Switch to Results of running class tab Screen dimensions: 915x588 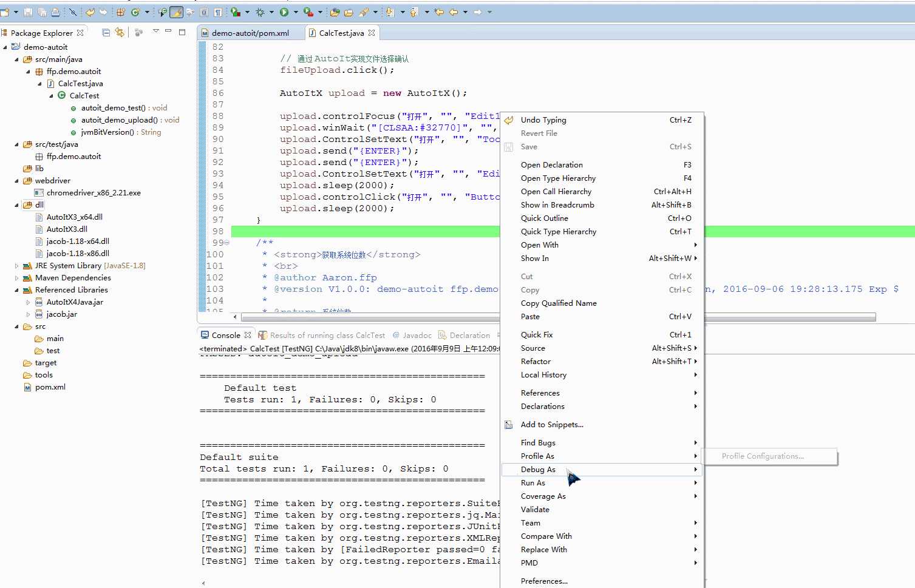(x=322, y=335)
